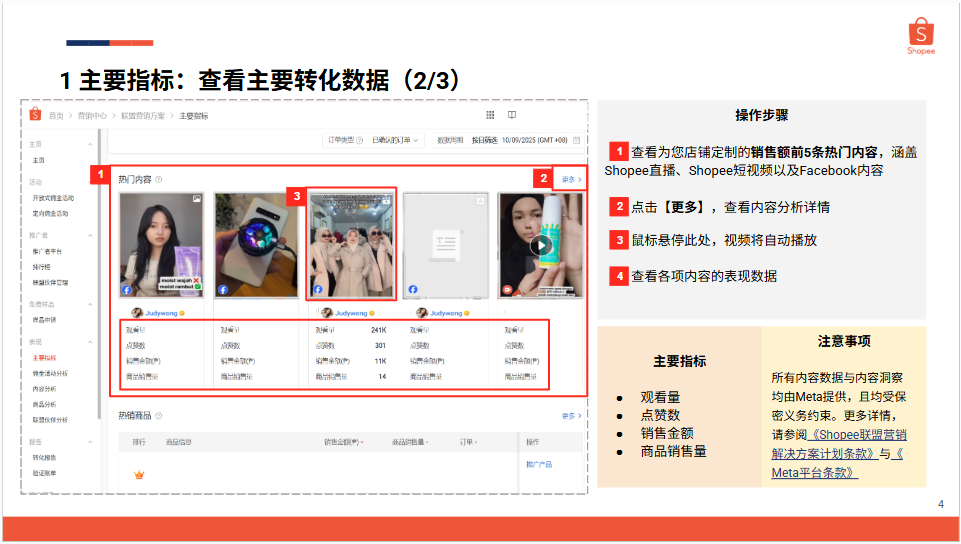Go to 联盟营销方案 in the breadcrumb
Viewport: 961px width, 544px height.
coord(143,116)
